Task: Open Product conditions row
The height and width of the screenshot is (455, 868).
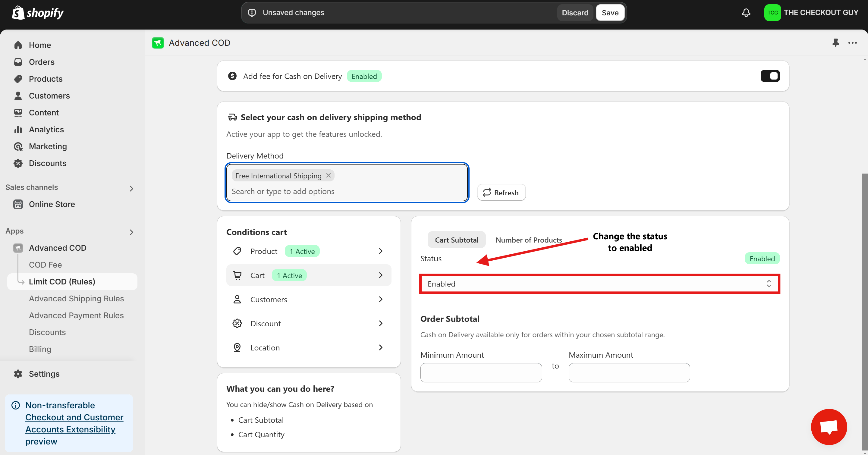Action: pos(309,251)
